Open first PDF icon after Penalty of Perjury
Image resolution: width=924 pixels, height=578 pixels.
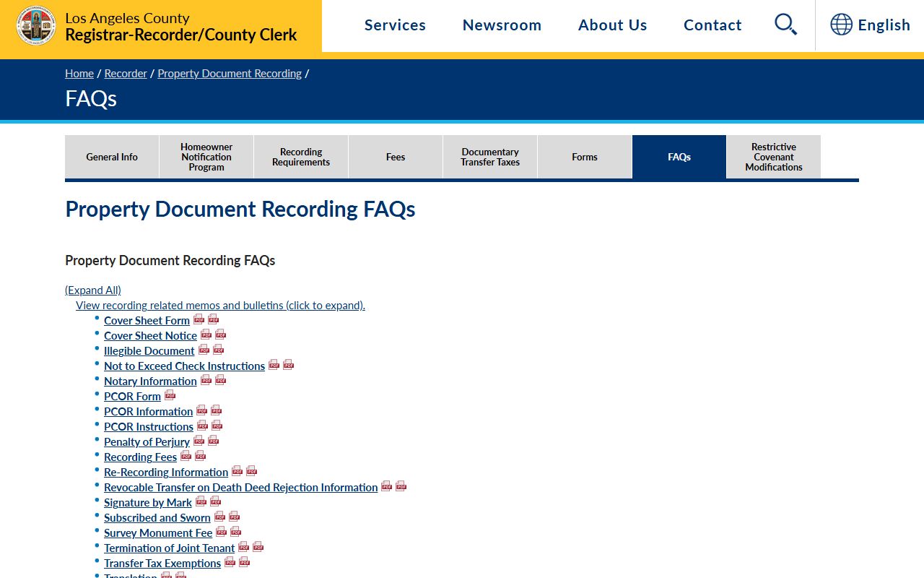[x=199, y=441]
